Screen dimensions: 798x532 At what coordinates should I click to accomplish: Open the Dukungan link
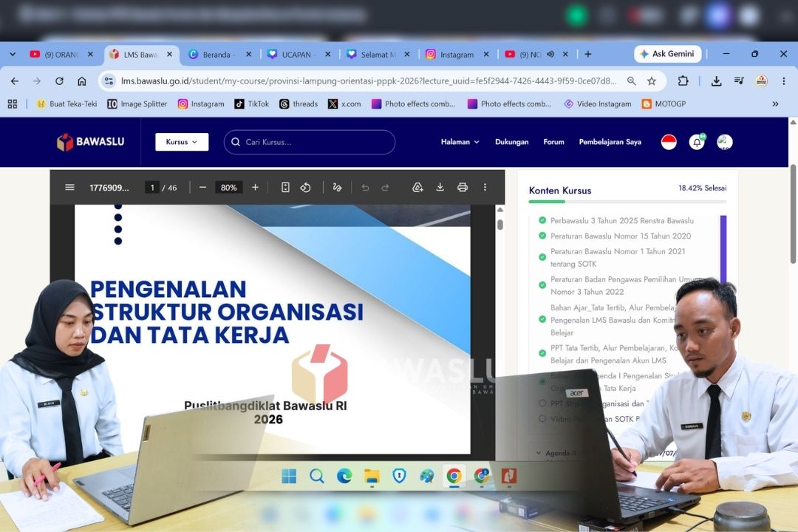click(x=512, y=142)
